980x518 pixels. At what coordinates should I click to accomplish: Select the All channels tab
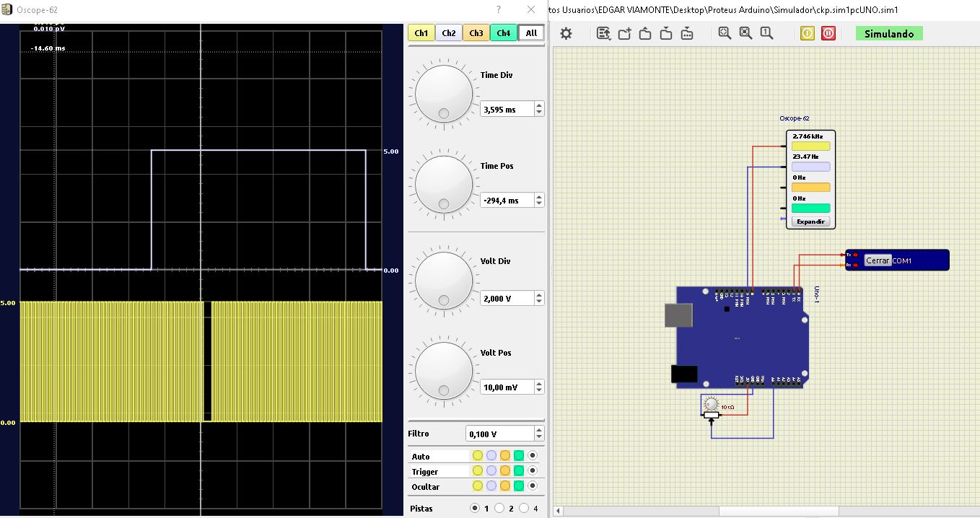[531, 32]
